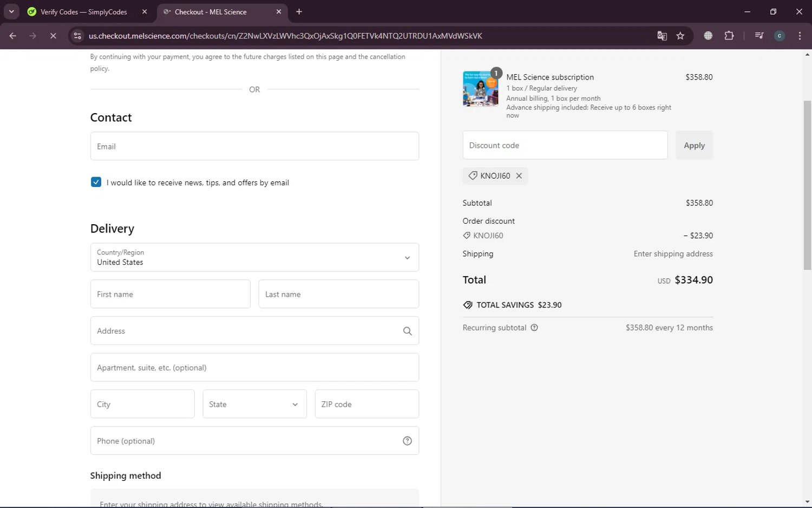Show phone number help question icon
The height and width of the screenshot is (508, 812).
[408, 441]
